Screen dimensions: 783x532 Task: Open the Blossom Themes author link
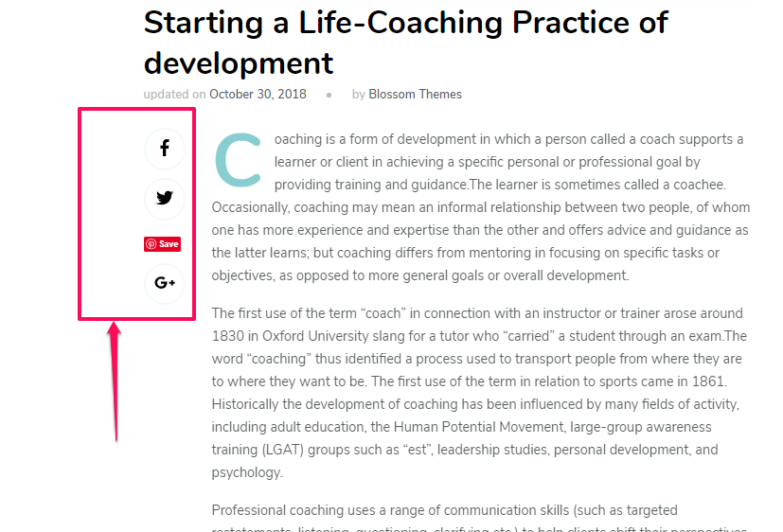(415, 95)
